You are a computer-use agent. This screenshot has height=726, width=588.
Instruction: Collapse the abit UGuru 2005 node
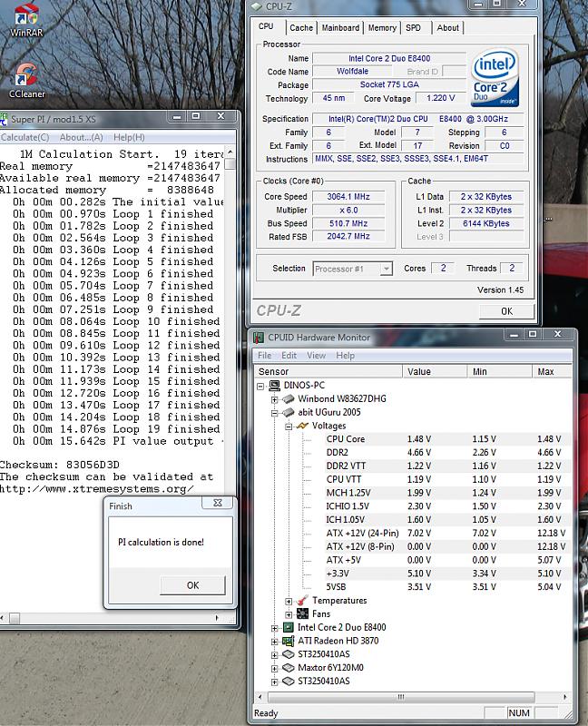275,413
